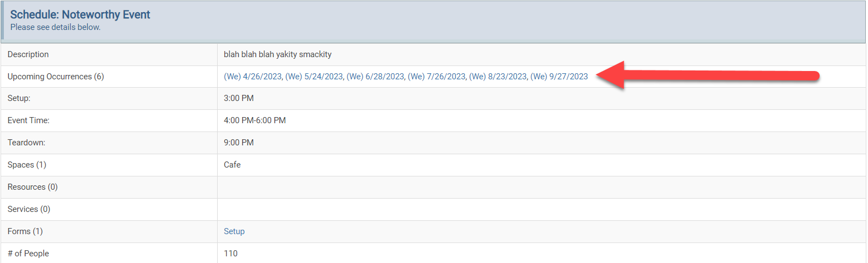Click the Spaces (1) row label

(x=27, y=165)
